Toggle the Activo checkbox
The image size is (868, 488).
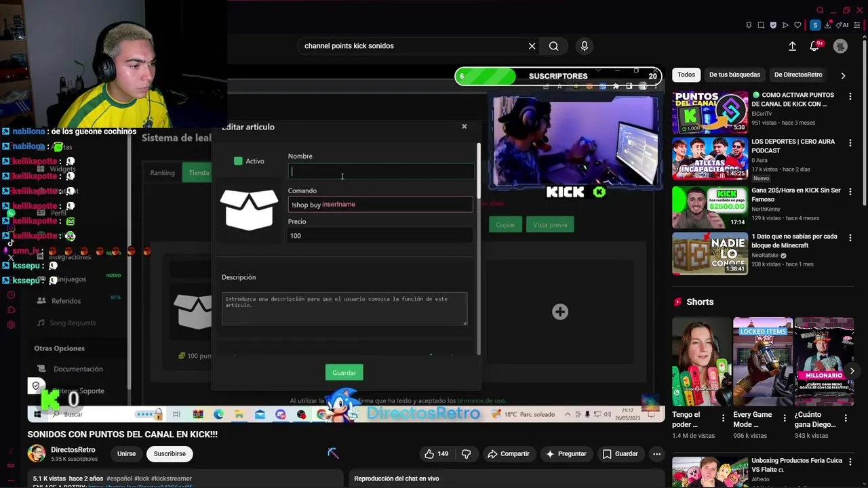point(238,161)
